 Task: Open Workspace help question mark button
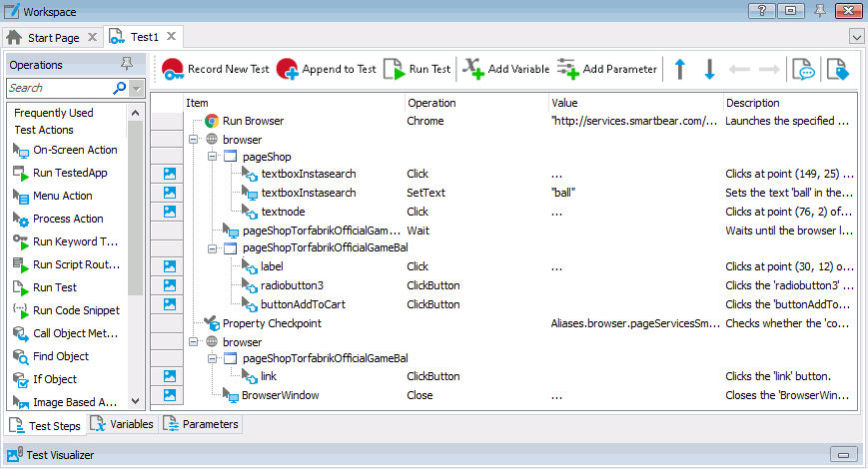tap(762, 11)
